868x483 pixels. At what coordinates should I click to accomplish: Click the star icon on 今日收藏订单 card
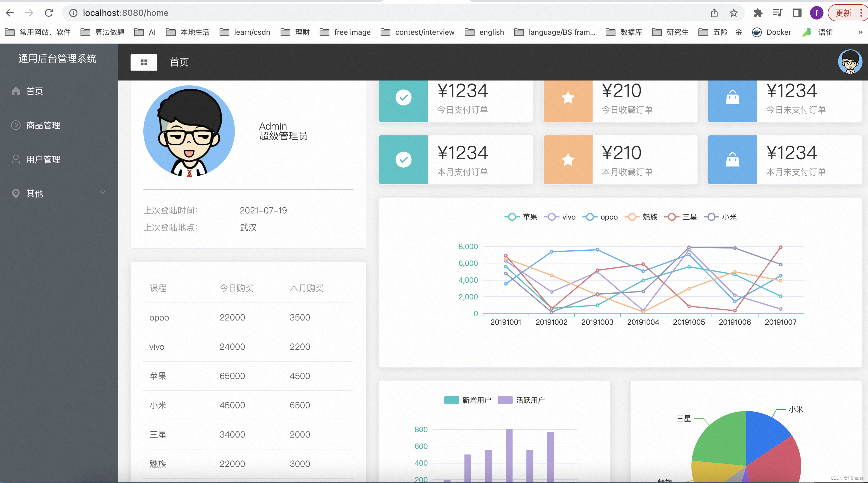pos(568,97)
